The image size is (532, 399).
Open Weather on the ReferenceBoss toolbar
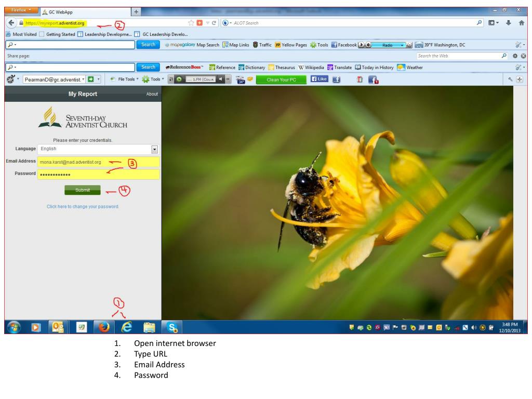410,68
